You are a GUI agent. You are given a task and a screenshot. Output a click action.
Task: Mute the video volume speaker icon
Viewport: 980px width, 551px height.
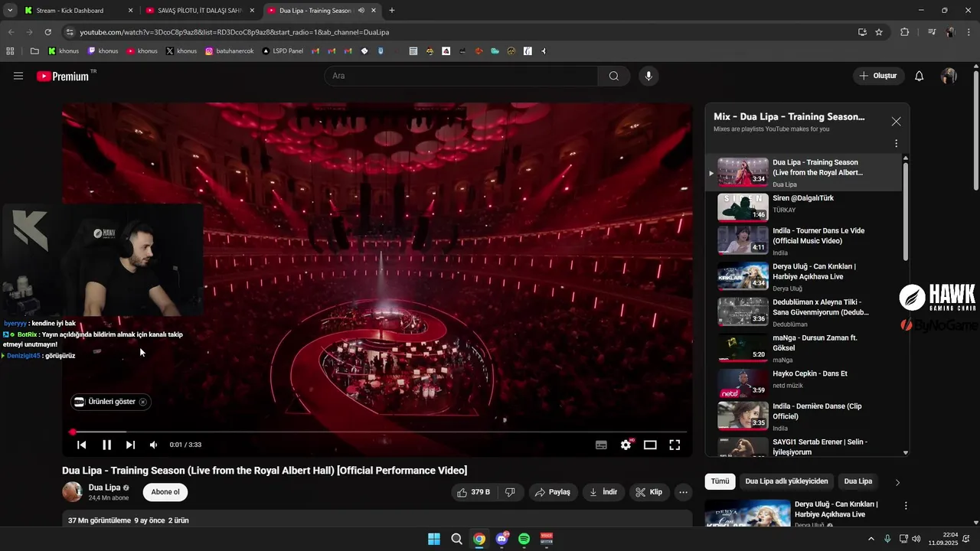click(154, 445)
